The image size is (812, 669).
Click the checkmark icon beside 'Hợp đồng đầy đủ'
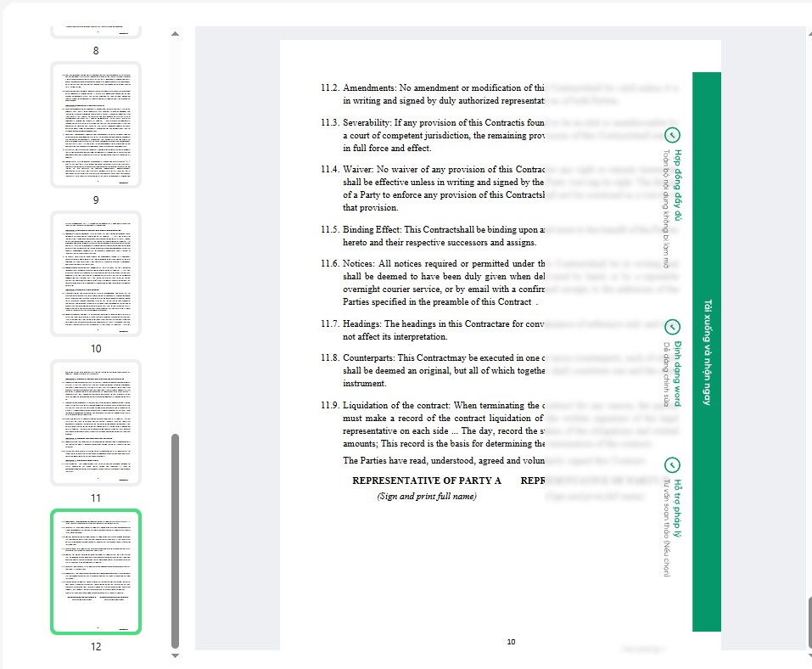[672, 135]
